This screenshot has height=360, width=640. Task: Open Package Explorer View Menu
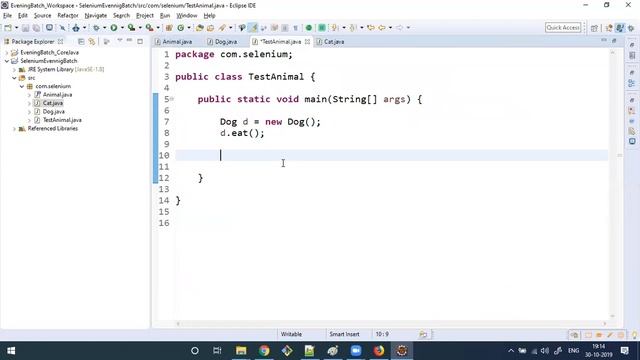tap(120, 41)
